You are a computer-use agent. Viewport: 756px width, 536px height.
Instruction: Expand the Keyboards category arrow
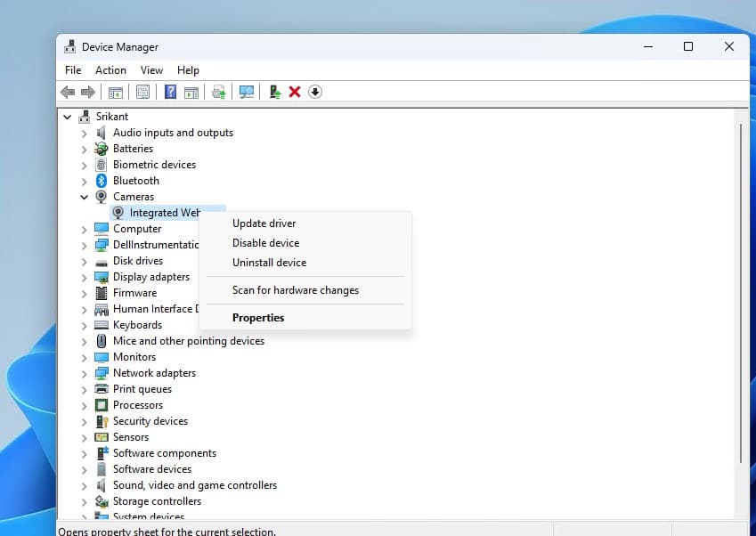85,325
